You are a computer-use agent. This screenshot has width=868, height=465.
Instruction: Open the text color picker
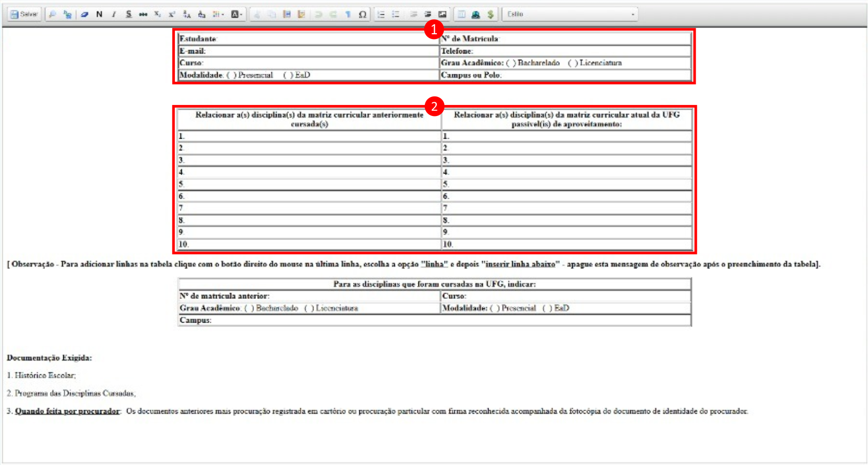218,14
